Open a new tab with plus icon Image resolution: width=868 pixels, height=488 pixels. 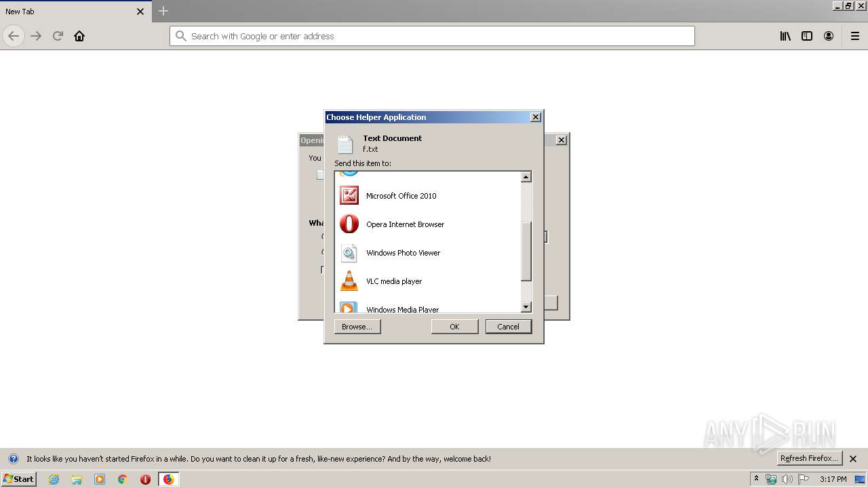coord(163,11)
